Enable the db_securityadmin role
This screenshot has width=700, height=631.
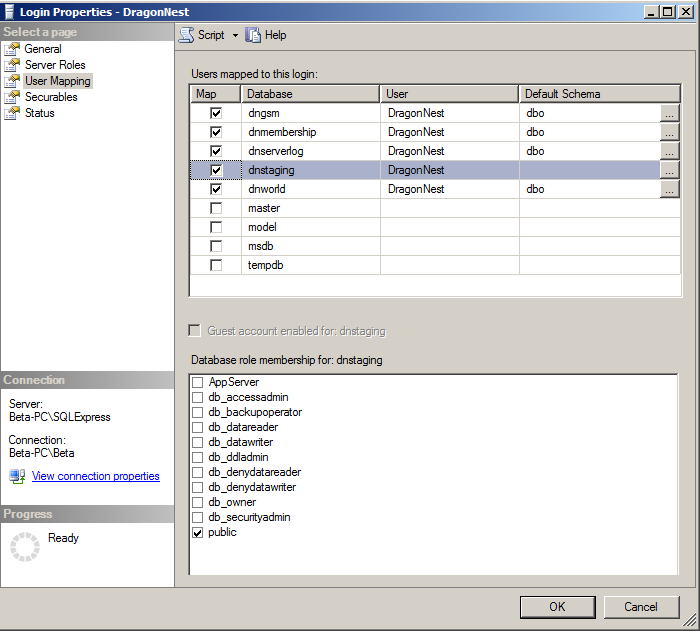[197, 518]
